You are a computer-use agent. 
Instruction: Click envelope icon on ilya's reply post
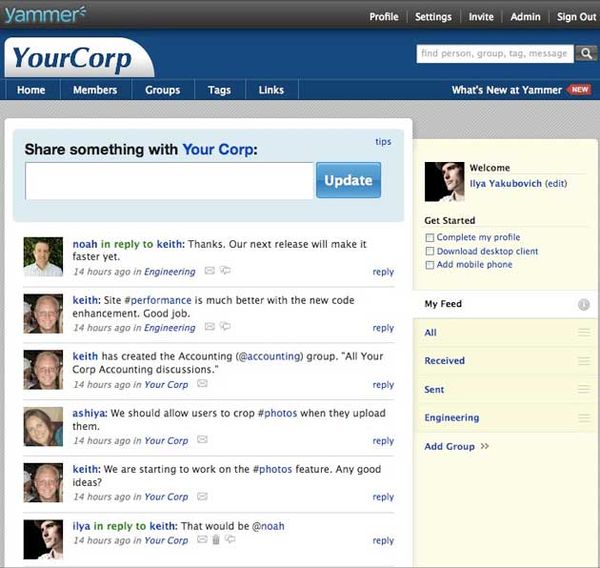(x=202, y=539)
